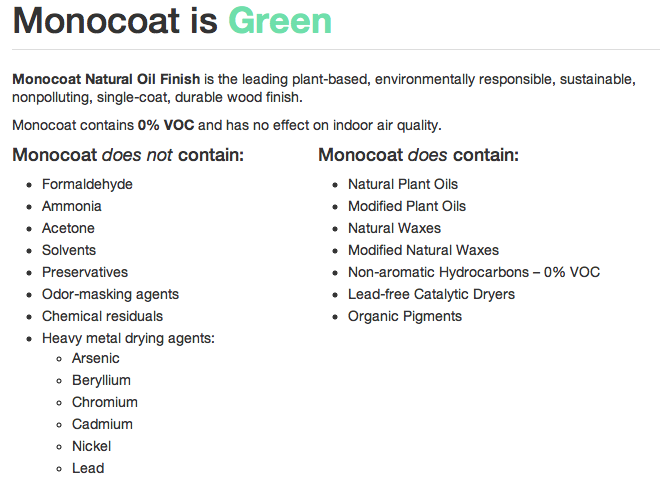Image resolution: width=660 pixels, height=488 pixels.
Task: Click the "Lead-free Catalytic Dryers" item
Action: 431,294
